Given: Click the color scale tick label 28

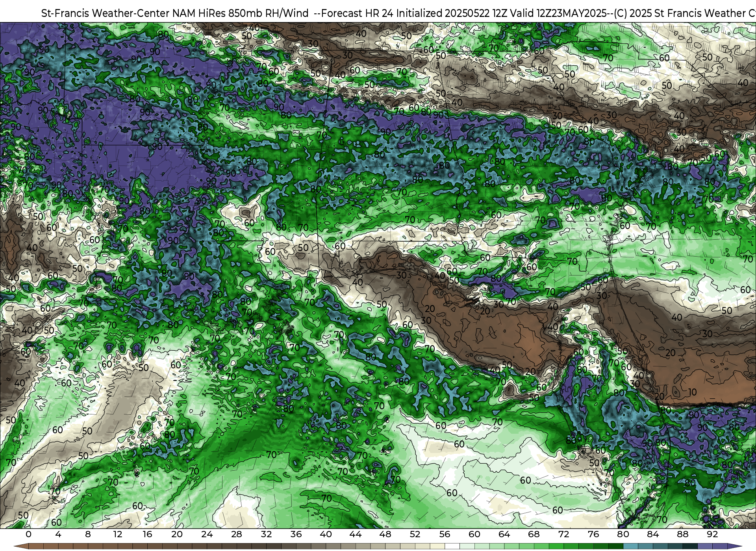Looking at the screenshot, I should tap(237, 534).
